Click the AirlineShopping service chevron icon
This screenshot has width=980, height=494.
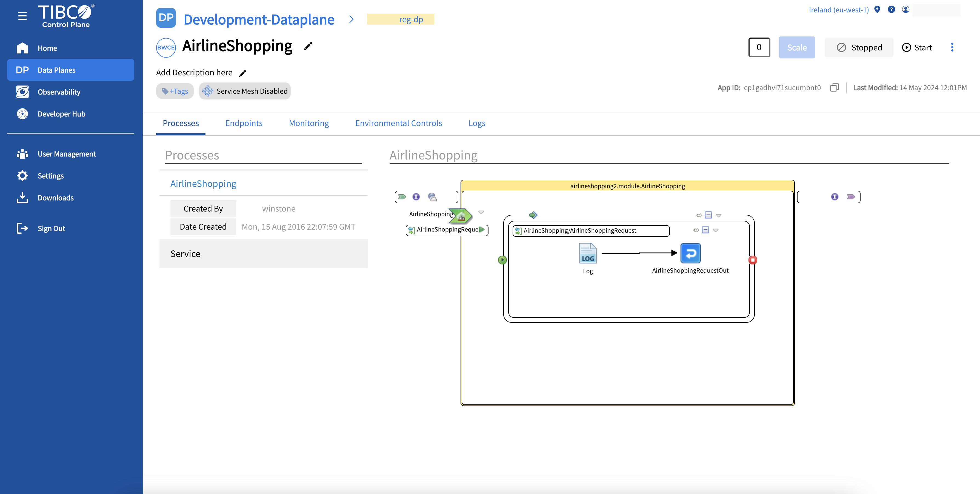click(x=461, y=216)
